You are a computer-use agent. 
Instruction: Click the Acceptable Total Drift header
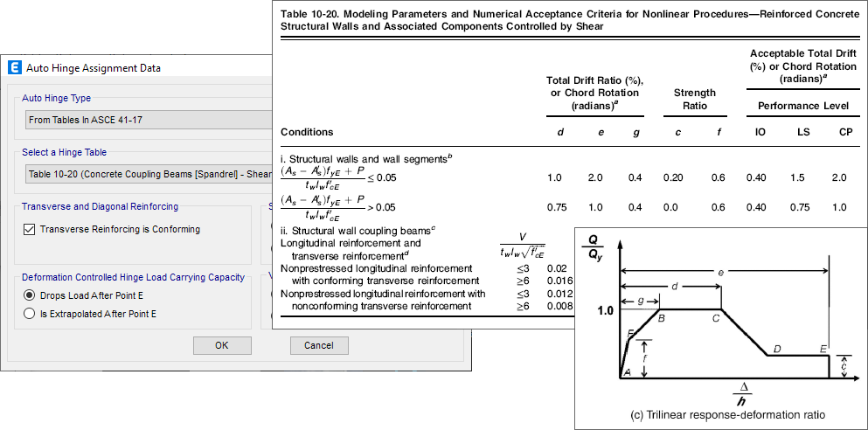click(x=803, y=66)
